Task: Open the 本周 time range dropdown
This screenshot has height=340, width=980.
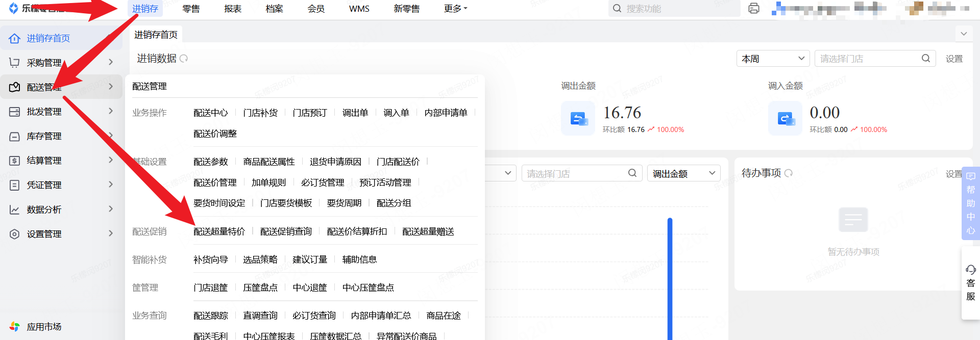Action: point(773,59)
